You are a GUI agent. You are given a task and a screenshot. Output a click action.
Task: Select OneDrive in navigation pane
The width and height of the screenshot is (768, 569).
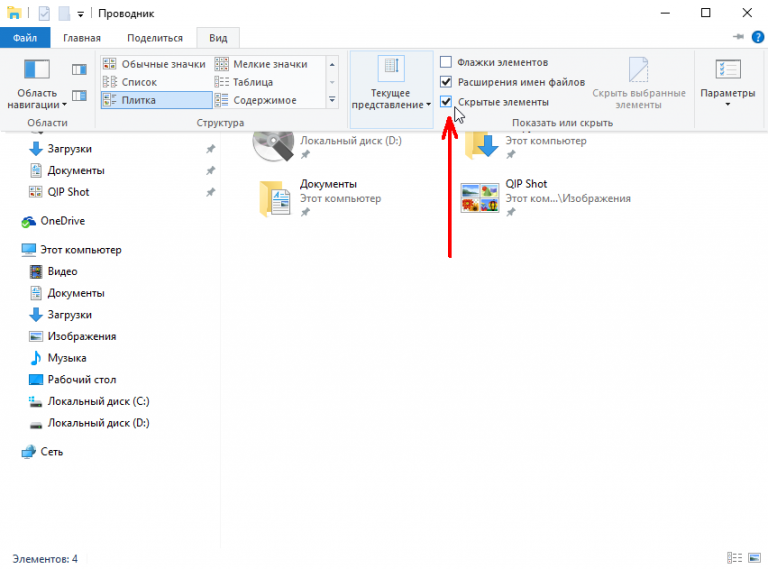tap(62, 221)
